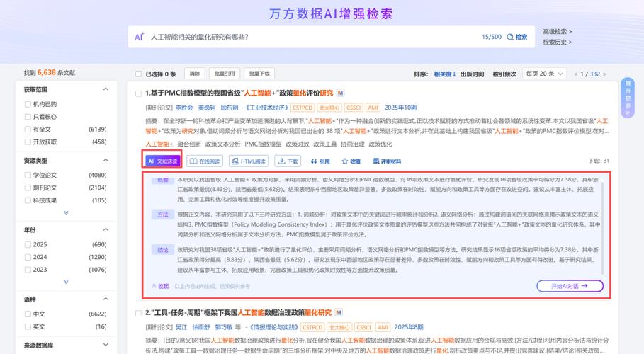Open the second article title link
This screenshot has width=644, height=354.
(x=238, y=312)
